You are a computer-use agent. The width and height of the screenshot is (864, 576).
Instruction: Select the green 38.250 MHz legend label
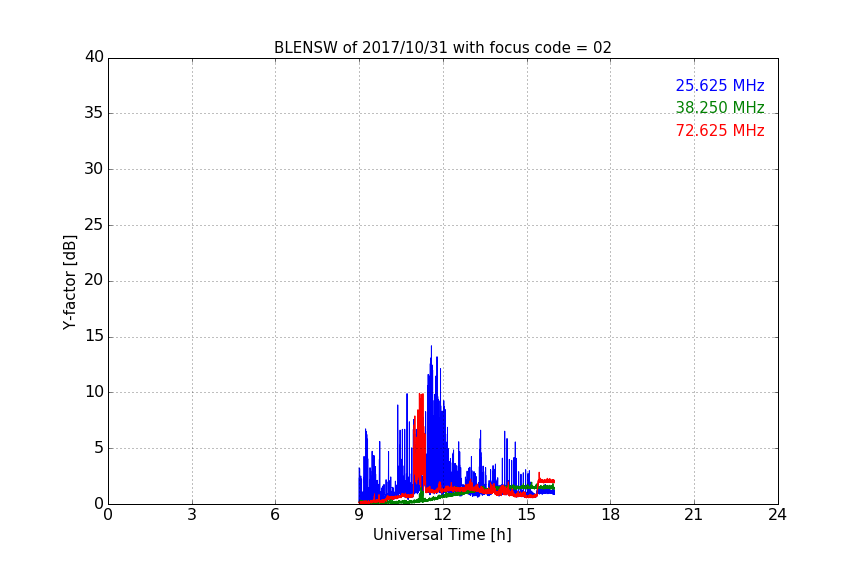tap(720, 107)
